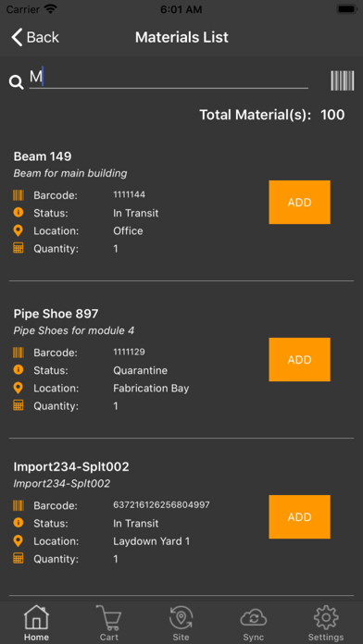Click the Total Material(s) count label
Image resolution: width=363 pixels, height=644 pixels.
point(272,115)
